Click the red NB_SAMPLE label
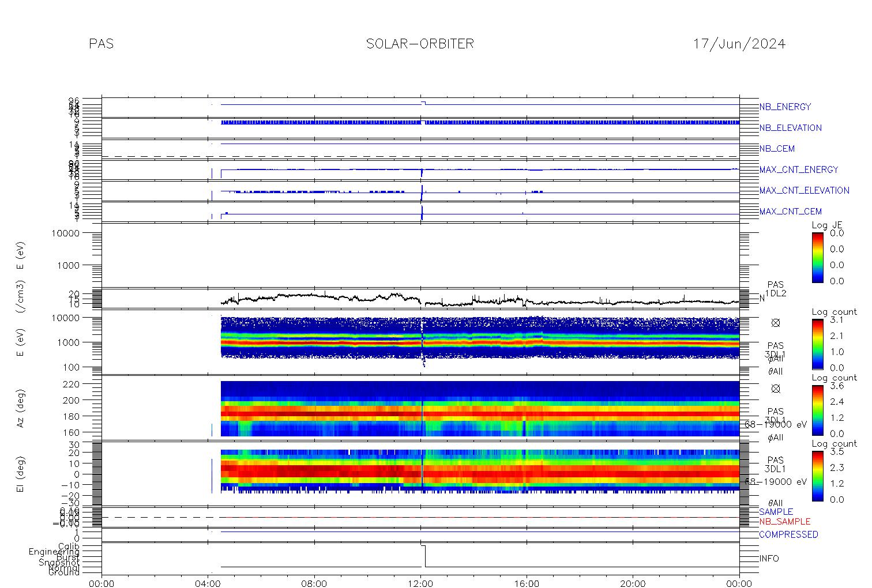872x588 pixels. point(784,521)
